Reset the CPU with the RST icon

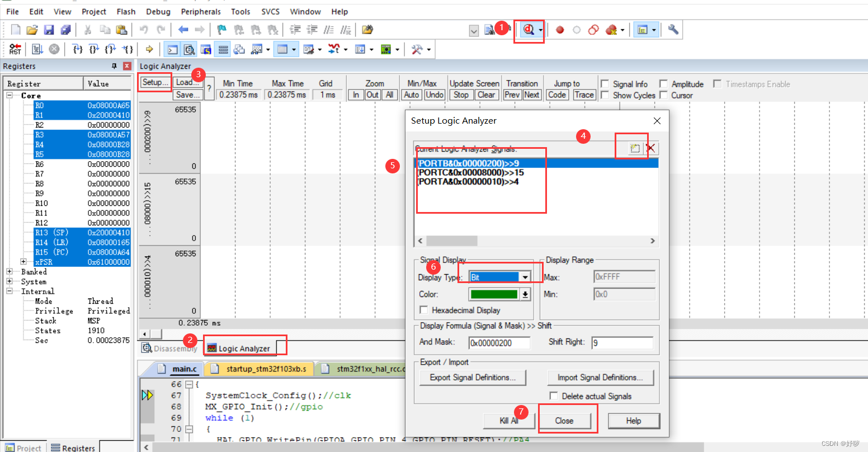pos(15,49)
